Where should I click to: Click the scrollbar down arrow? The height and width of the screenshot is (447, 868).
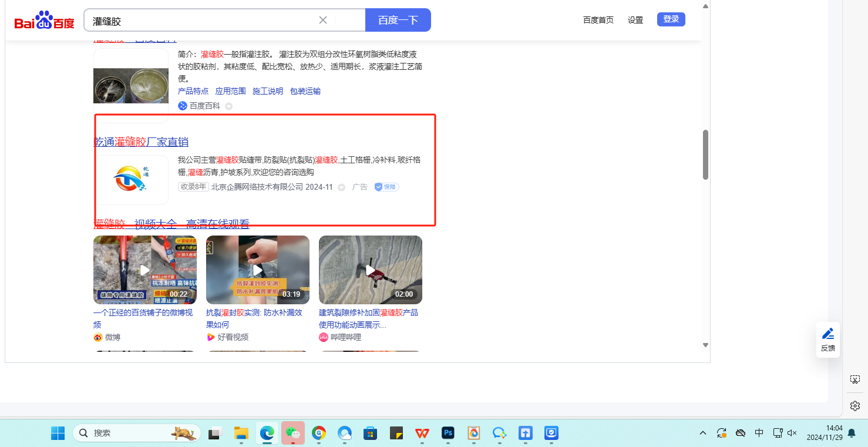(x=705, y=345)
